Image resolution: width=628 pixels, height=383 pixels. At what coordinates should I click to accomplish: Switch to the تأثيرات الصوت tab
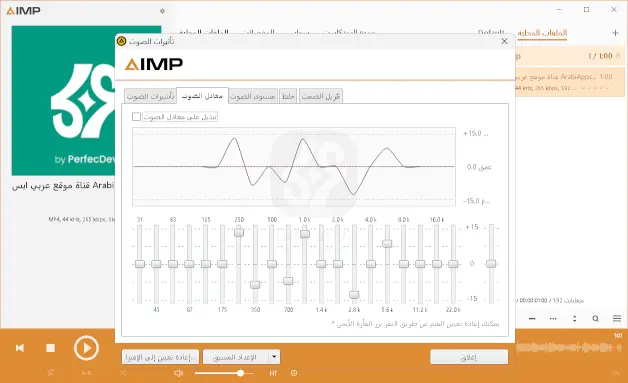pos(150,96)
